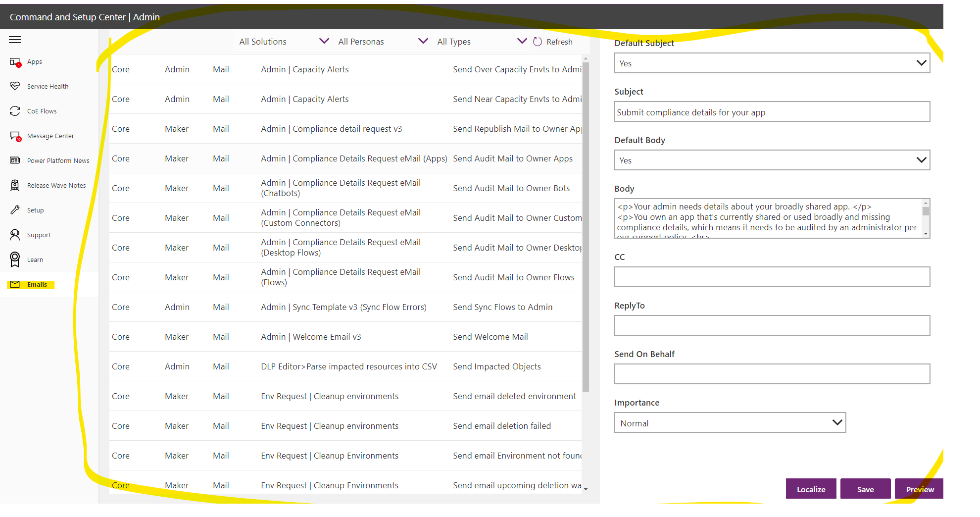Navigate to the Support section
Viewport: 980px width, 517px height.
[38, 234]
